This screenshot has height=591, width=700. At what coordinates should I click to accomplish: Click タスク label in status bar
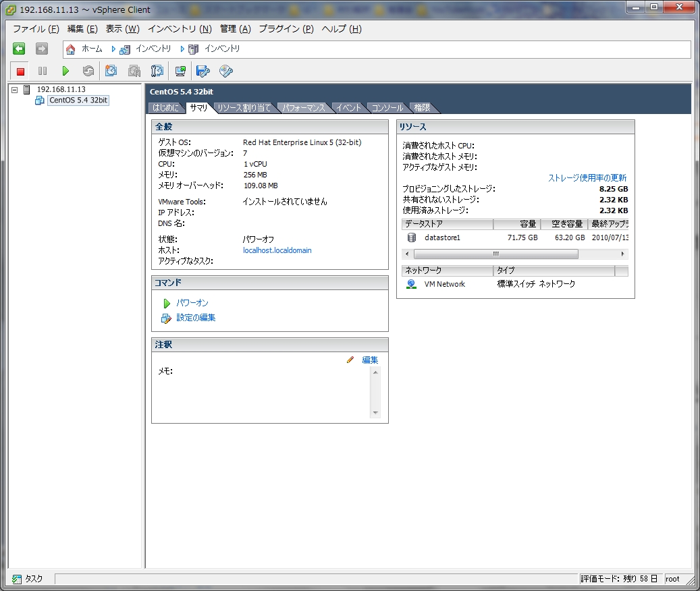point(34,579)
